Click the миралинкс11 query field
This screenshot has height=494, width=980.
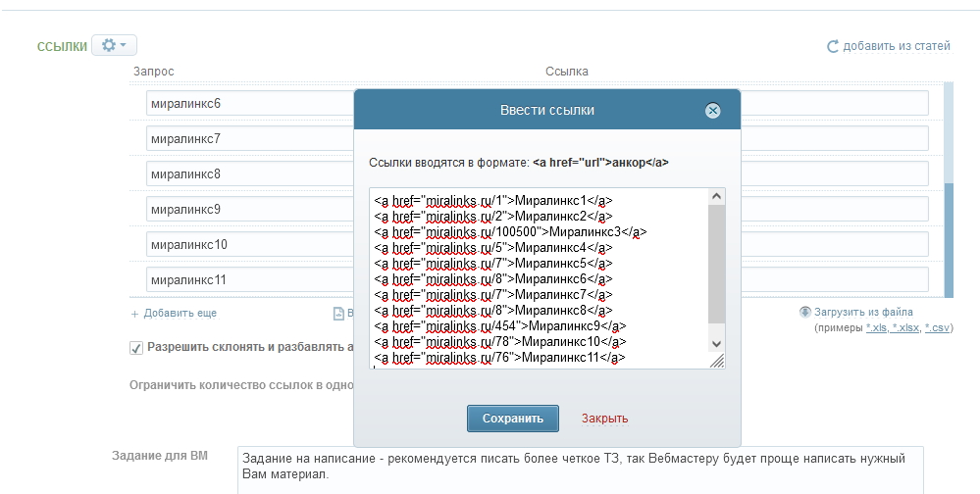point(250,279)
